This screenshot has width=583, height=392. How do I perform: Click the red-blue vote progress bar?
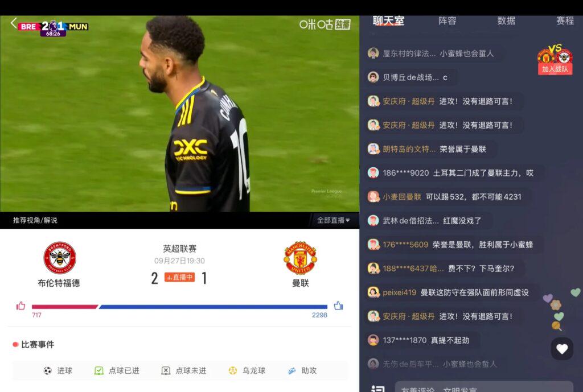tap(179, 307)
